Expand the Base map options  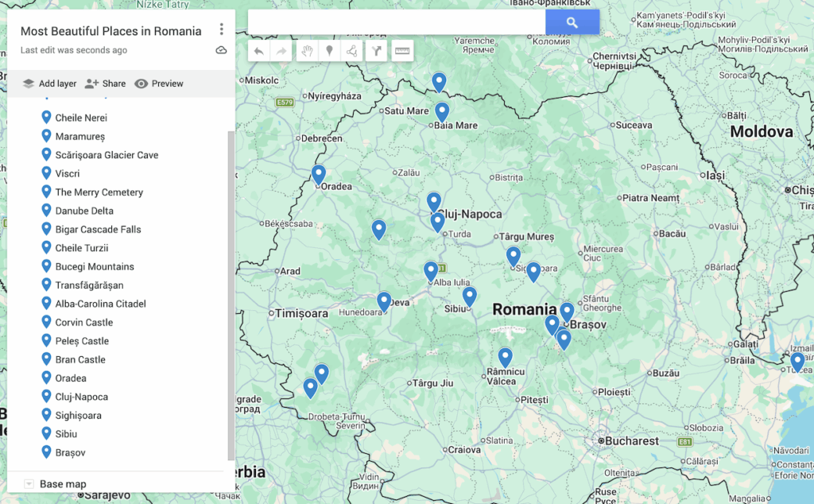click(29, 484)
